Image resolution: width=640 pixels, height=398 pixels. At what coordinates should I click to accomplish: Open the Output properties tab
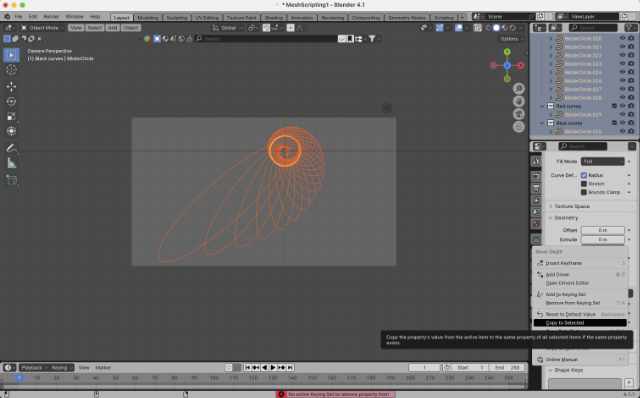(x=536, y=188)
